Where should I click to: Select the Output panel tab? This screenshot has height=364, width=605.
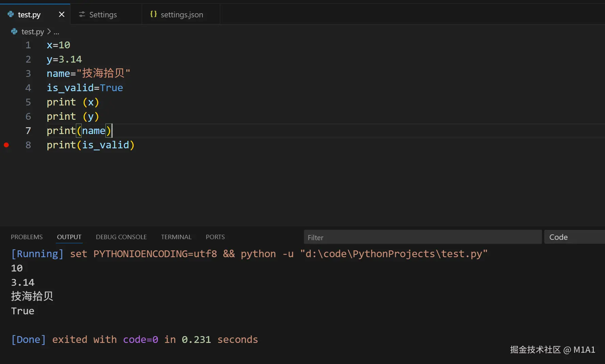pyautogui.click(x=69, y=237)
